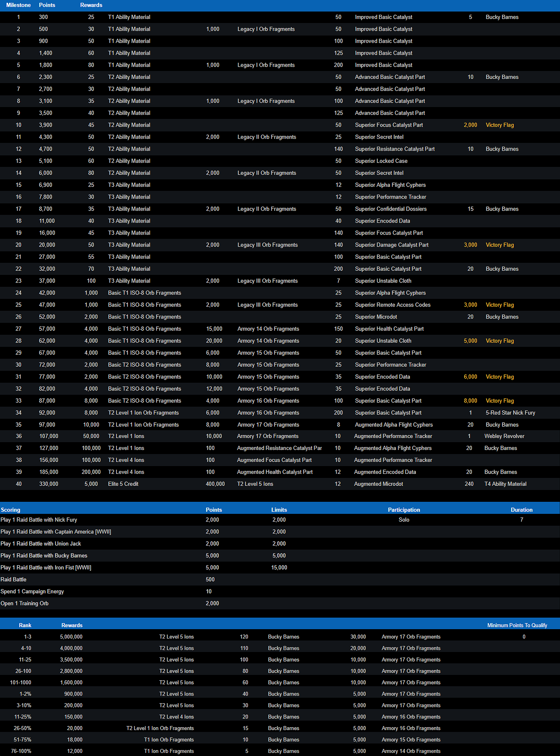Click the 76-100% rank row

[21, 751]
